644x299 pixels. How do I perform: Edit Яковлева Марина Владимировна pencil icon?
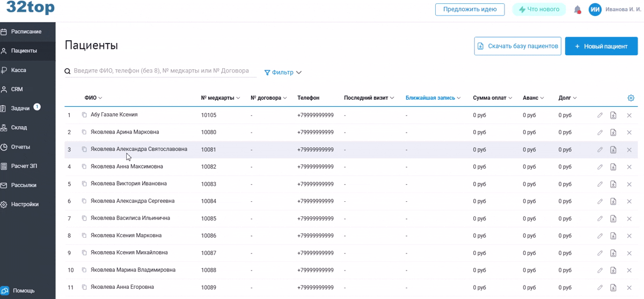pyautogui.click(x=600, y=270)
